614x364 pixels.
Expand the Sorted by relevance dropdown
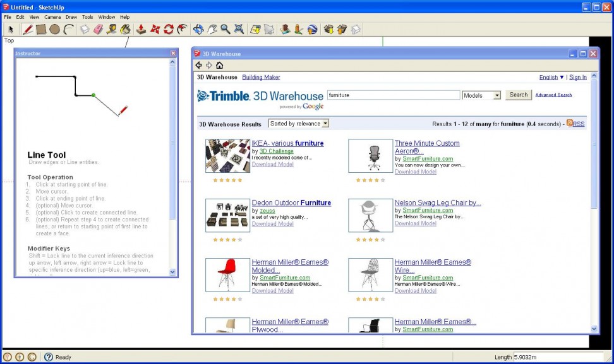[299, 124]
